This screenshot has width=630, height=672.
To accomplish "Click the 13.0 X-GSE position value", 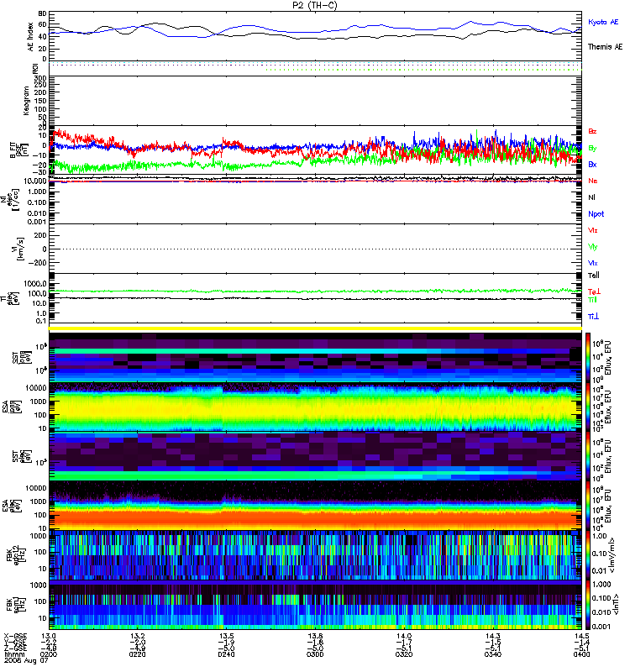I will click(x=49, y=636).
